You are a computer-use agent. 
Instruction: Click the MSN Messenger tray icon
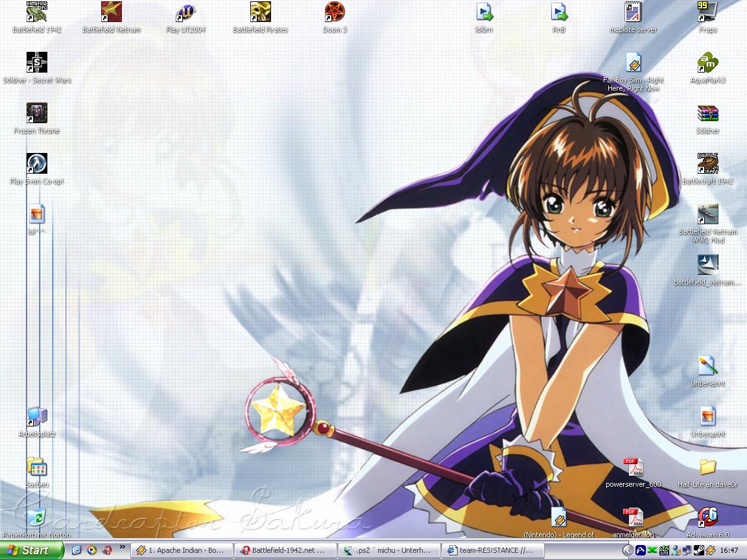point(676,551)
